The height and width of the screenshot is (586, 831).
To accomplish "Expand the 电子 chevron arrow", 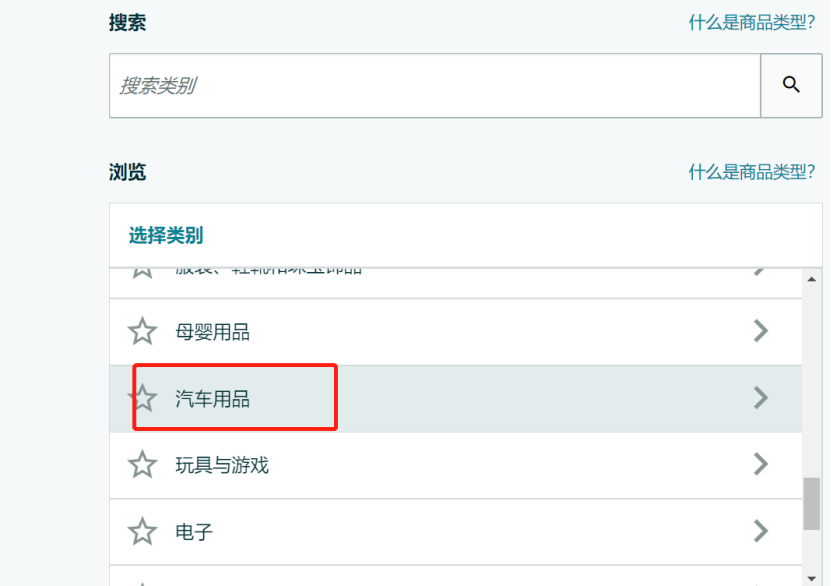I will point(761,531).
